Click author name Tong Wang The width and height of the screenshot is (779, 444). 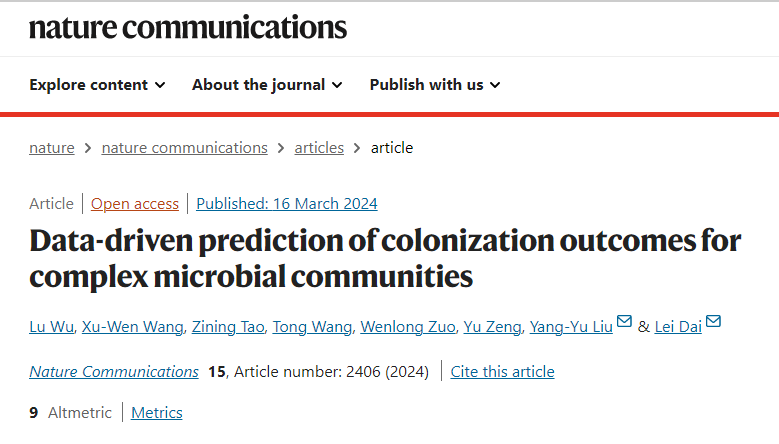tap(312, 327)
